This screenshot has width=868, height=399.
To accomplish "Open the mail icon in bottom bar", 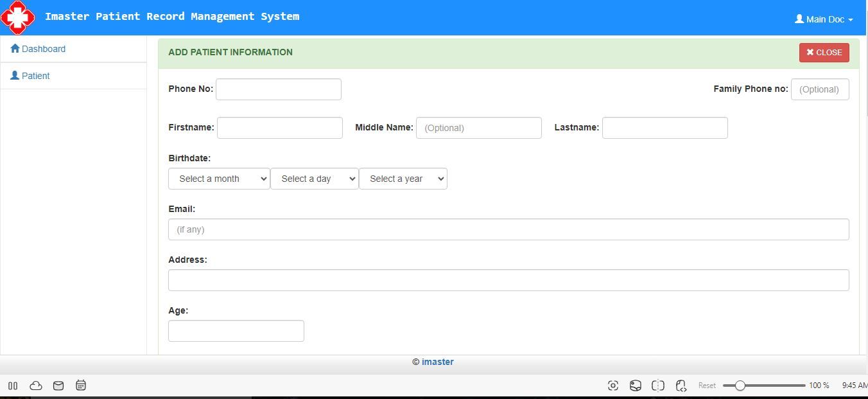I will tap(58, 386).
